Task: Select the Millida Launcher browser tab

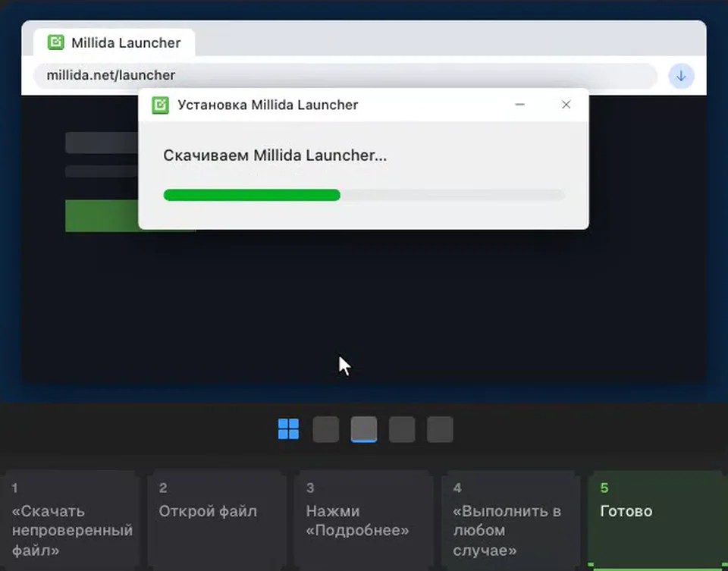Action: pos(115,42)
